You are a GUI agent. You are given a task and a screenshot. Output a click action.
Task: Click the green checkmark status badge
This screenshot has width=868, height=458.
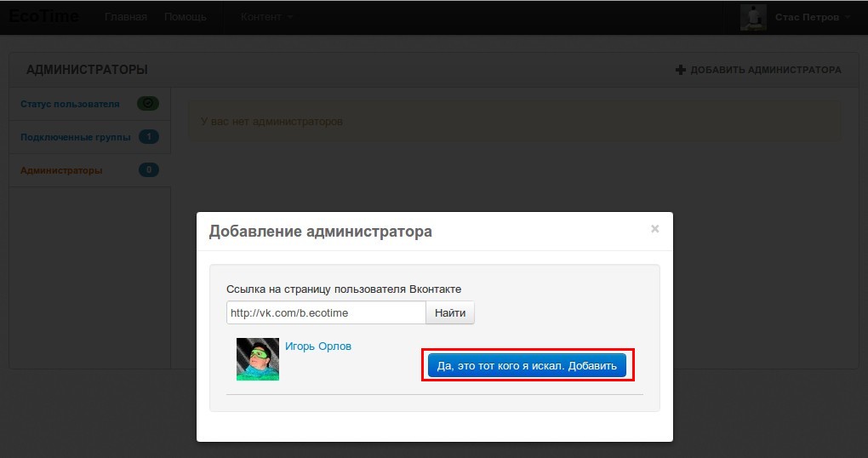[148, 104]
